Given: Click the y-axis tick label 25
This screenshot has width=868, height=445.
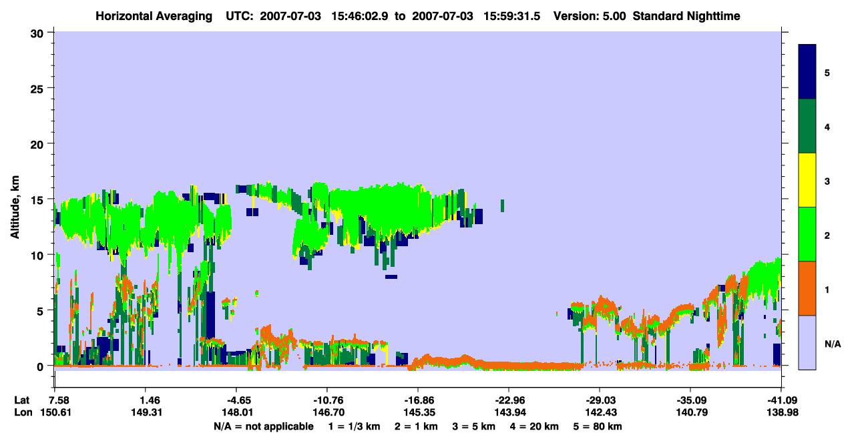Looking at the screenshot, I should 38,88.
